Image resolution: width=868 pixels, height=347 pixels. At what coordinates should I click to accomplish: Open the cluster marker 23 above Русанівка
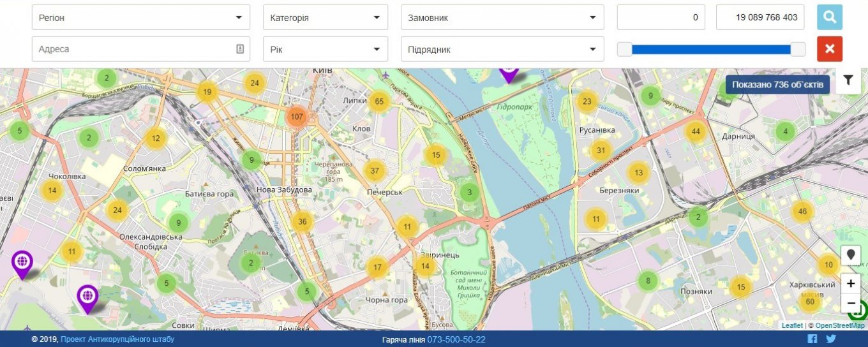click(587, 101)
